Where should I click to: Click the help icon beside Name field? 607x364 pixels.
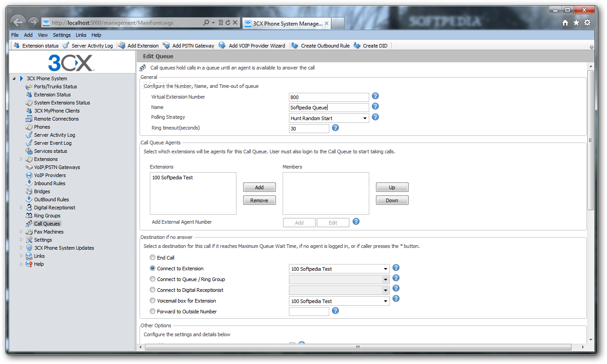coord(376,106)
